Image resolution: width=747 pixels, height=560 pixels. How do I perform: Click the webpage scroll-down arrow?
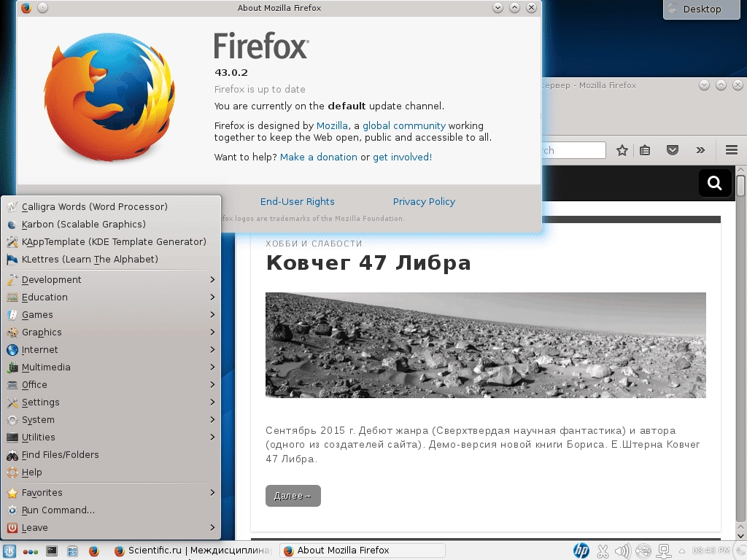click(741, 536)
